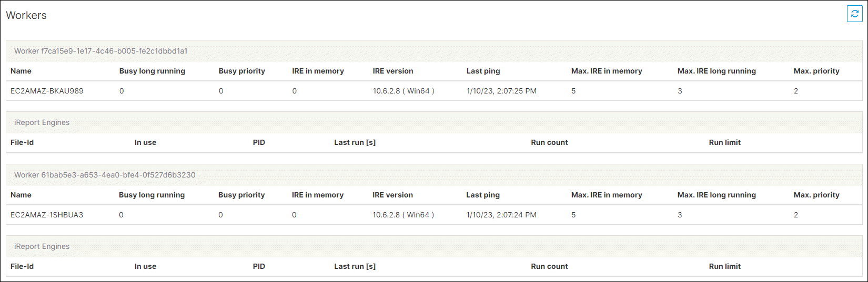Click the first Run count column header
This screenshot has width=868, height=282.
[549, 142]
